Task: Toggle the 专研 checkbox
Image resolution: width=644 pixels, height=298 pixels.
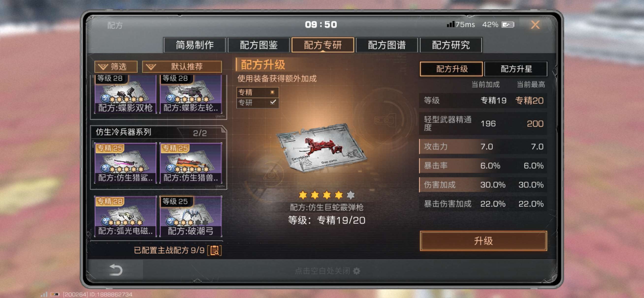Action: 273,102
